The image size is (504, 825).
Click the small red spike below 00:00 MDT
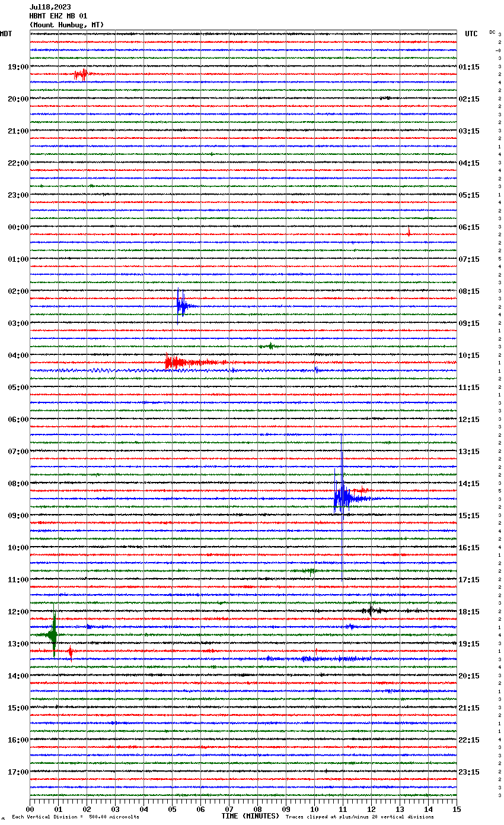coord(409,233)
